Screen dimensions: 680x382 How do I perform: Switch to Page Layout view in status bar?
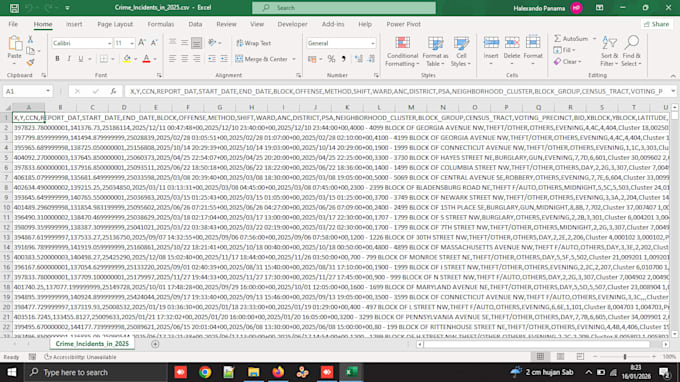560,356
